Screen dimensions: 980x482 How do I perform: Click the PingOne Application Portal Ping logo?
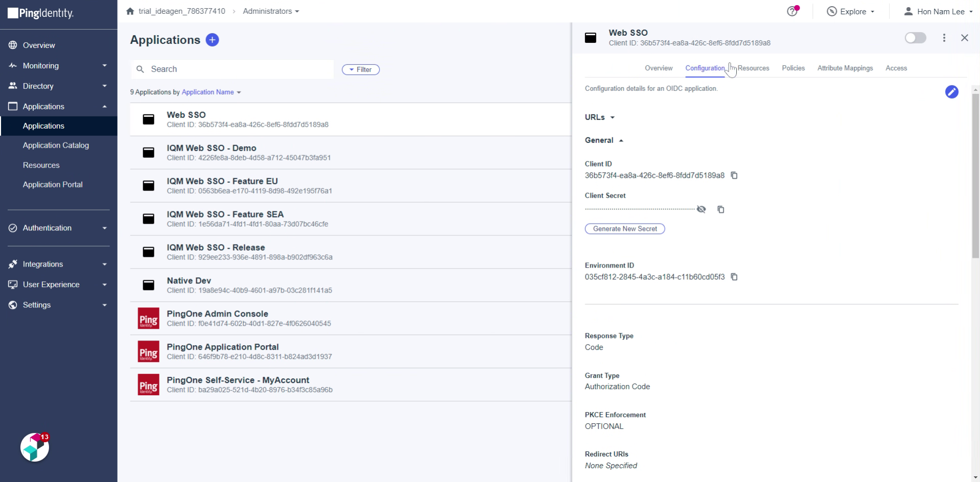148,351
